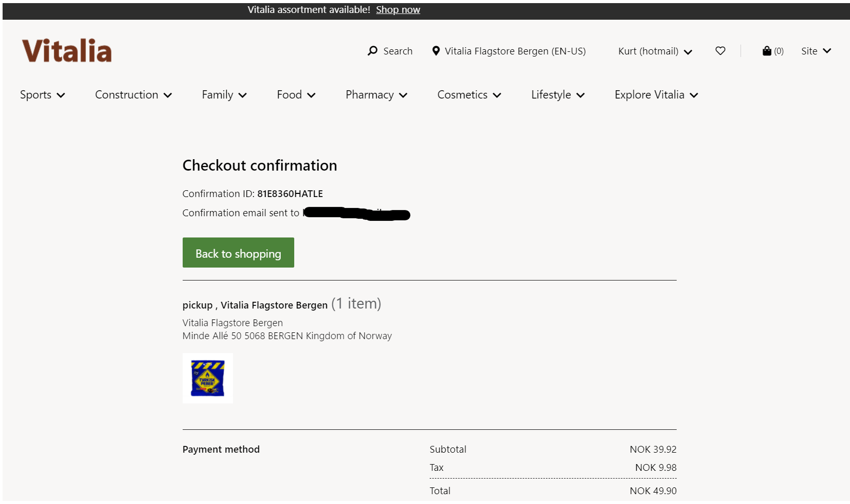Open the Family menu
The image size is (850, 504).
tap(224, 95)
